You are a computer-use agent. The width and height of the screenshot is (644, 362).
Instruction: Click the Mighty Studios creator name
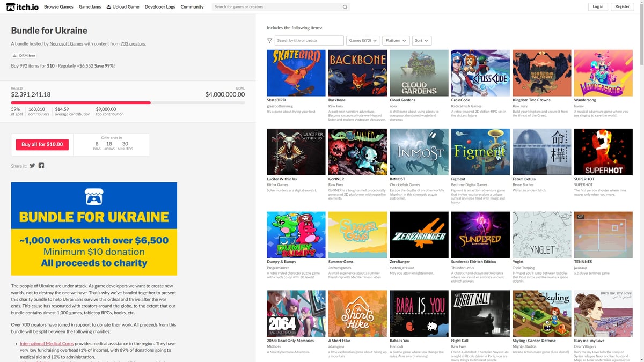click(525, 346)
